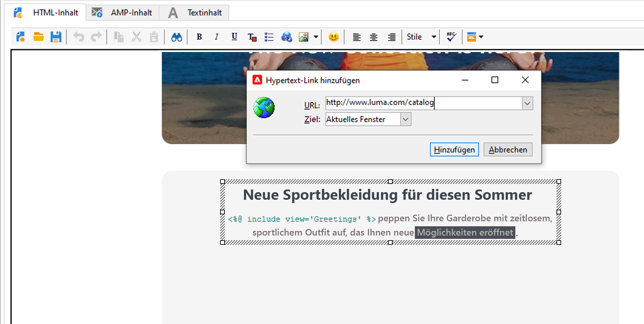
Task: Cut selection with the scissors icon
Action: pyautogui.click(x=136, y=37)
